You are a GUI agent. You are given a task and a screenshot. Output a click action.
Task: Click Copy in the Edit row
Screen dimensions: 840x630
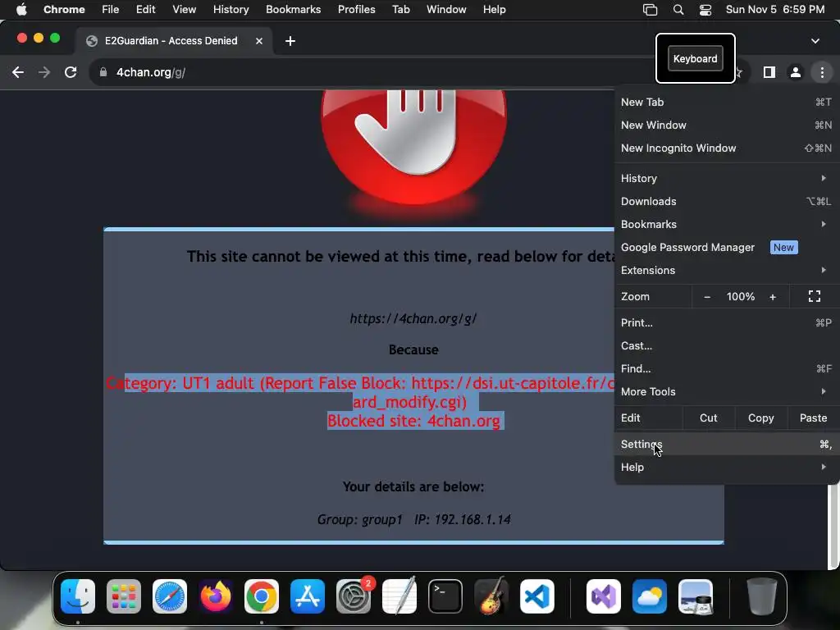(x=760, y=418)
